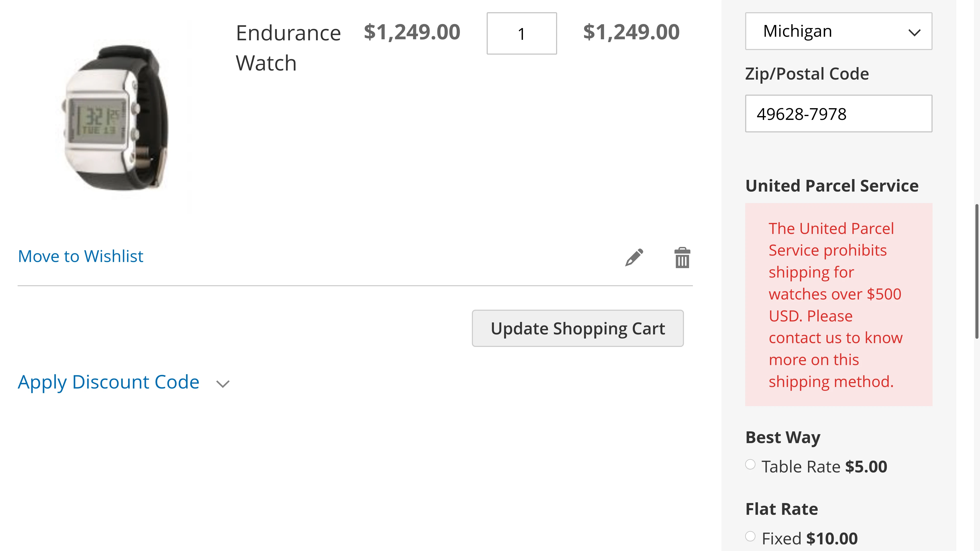Image resolution: width=980 pixels, height=551 pixels.
Task: Click the Endurance Watch product name
Action: tap(288, 47)
